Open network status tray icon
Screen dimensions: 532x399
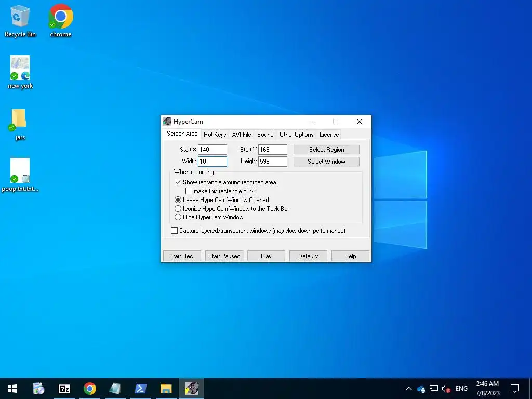(434, 389)
